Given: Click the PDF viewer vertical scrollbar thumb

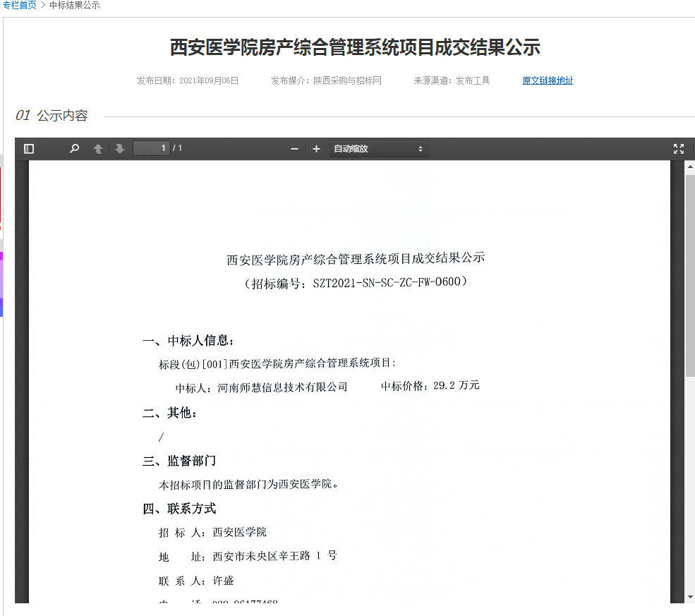Looking at the screenshot, I should click(x=690, y=276).
